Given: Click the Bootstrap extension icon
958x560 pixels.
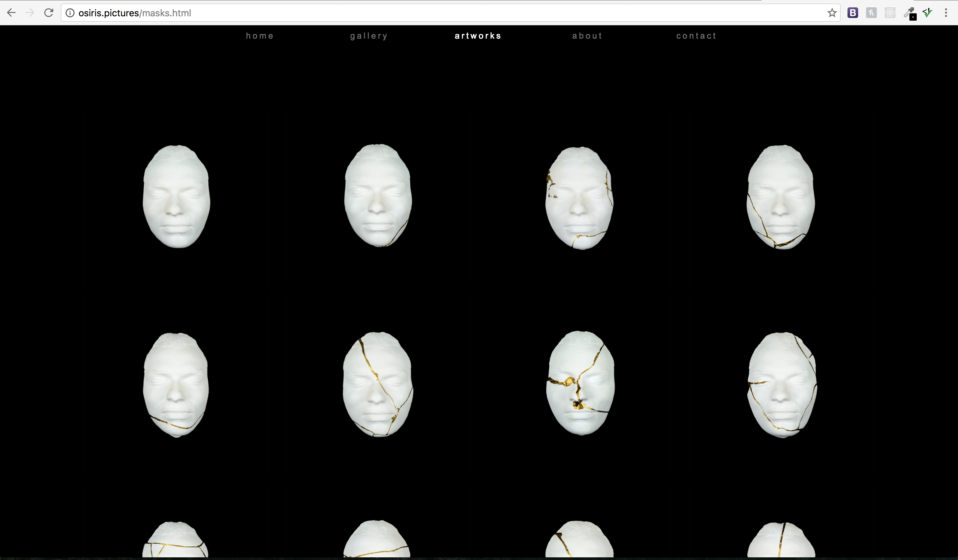Looking at the screenshot, I should click(x=852, y=13).
